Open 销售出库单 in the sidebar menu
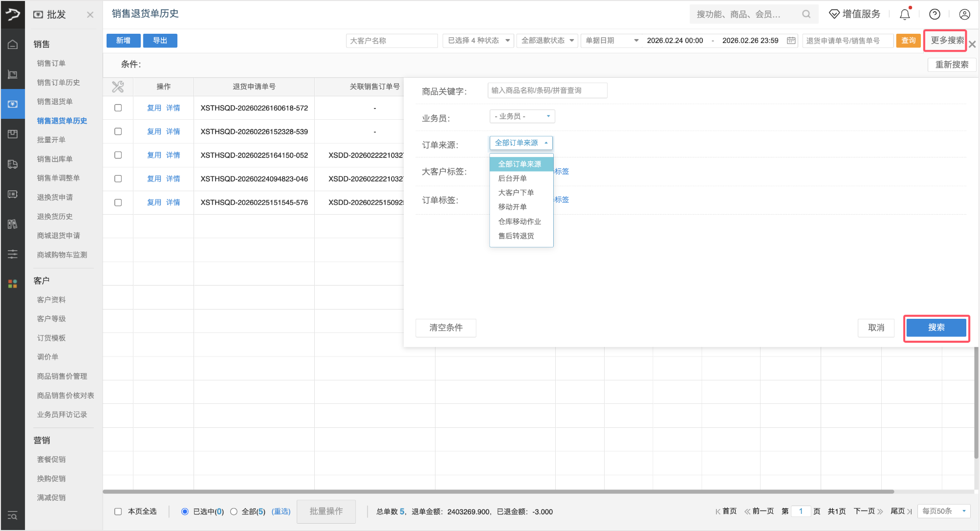The height and width of the screenshot is (531, 980). pos(55,159)
